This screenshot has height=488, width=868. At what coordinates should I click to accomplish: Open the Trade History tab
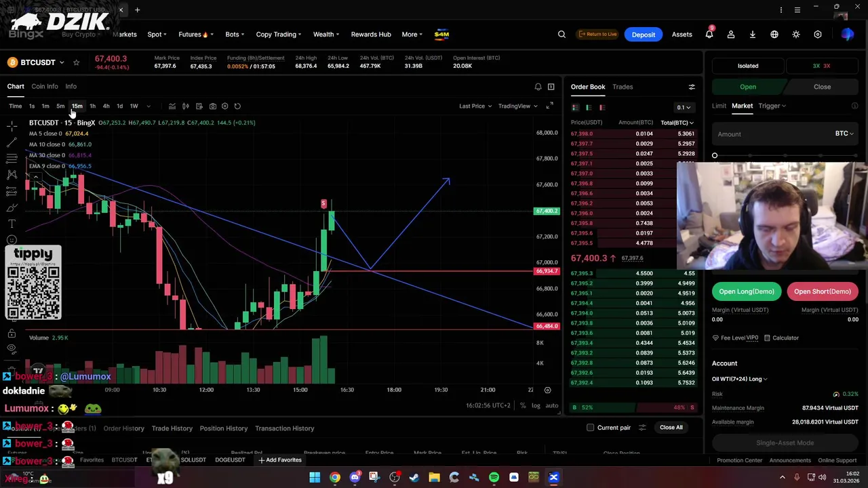[172, 428]
